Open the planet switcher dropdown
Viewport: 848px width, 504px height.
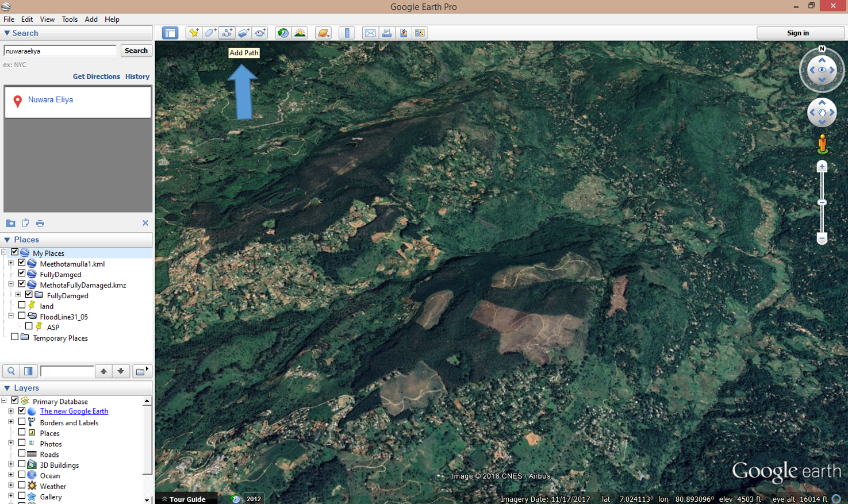click(323, 33)
